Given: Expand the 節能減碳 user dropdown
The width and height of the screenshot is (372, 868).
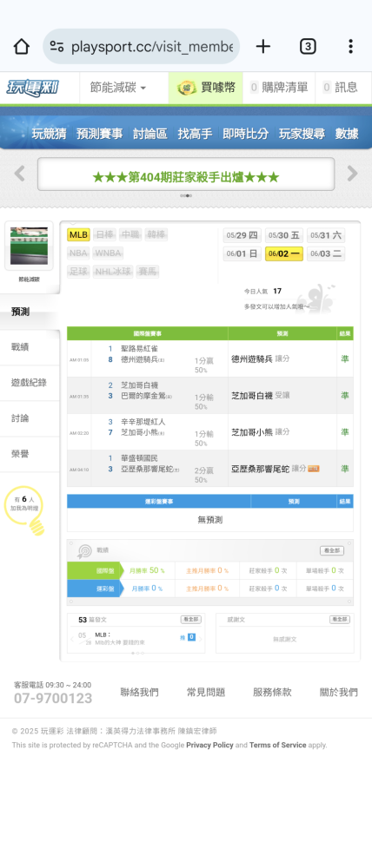Looking at the screenshot, I should click(117, 88).
